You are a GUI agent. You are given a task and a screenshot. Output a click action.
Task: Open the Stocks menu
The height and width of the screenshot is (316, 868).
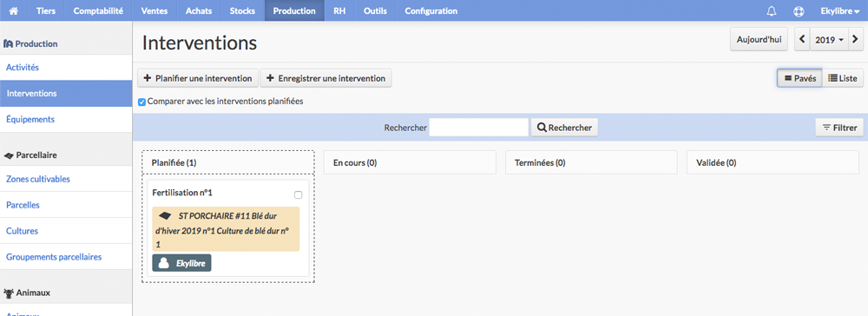(x=242, y=10)
